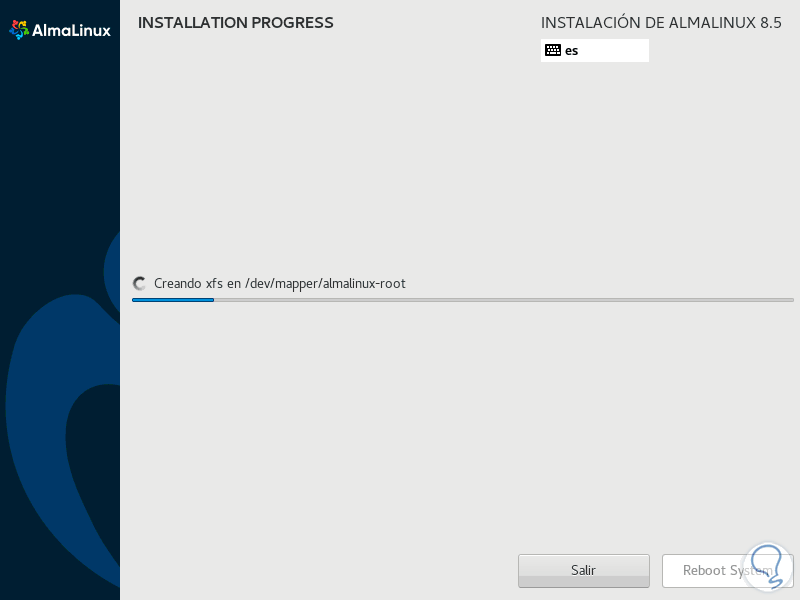
Task: Select the INSTALLATION PROGRESS heading
Action: [236, 23]
